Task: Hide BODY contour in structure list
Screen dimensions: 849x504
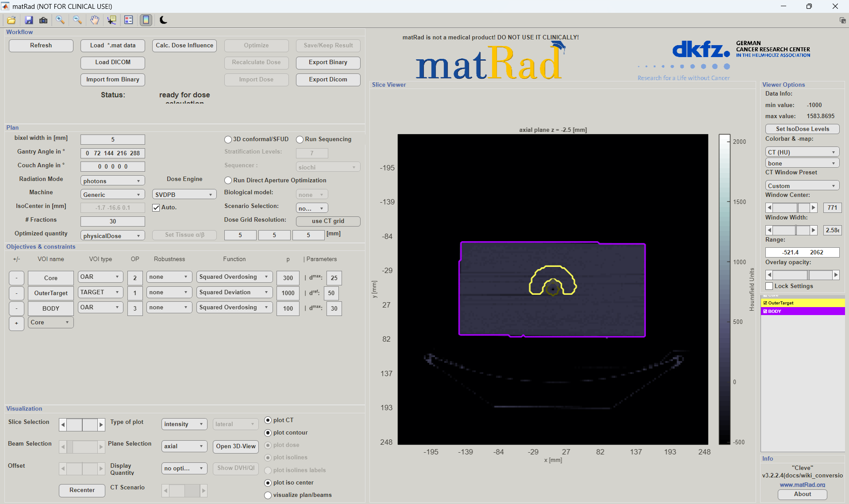Action: click(765, 312)
